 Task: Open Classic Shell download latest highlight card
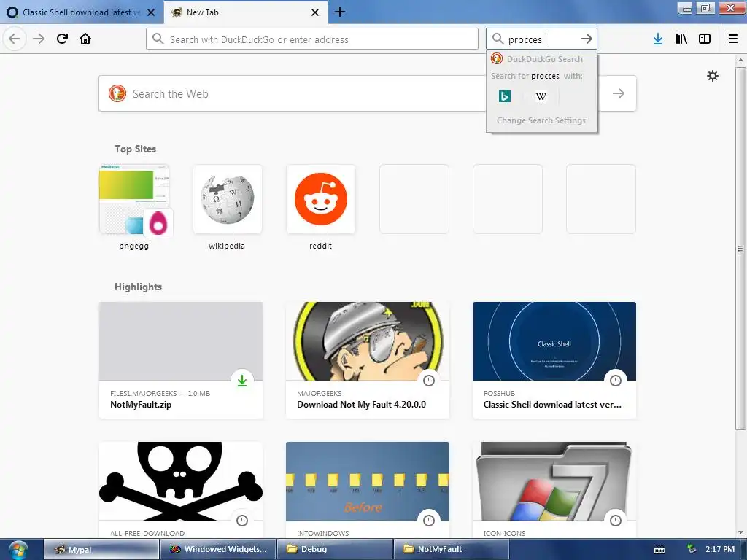tap(554, 360)
